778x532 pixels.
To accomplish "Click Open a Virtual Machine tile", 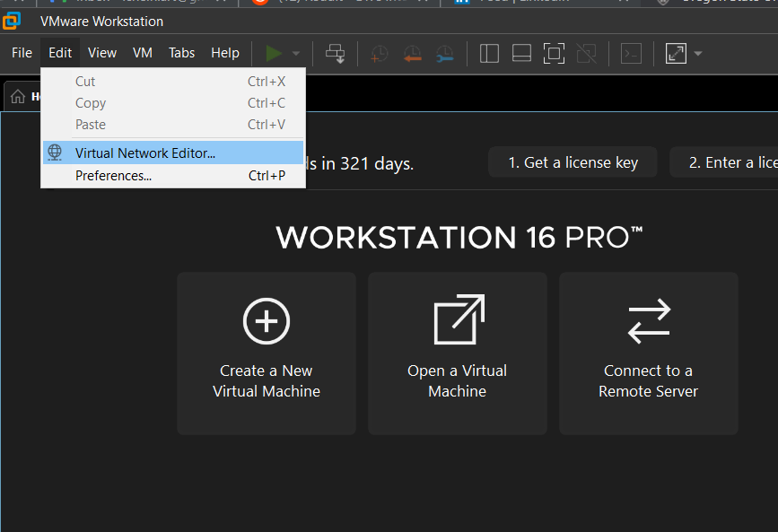I will [x=458, y=353].
